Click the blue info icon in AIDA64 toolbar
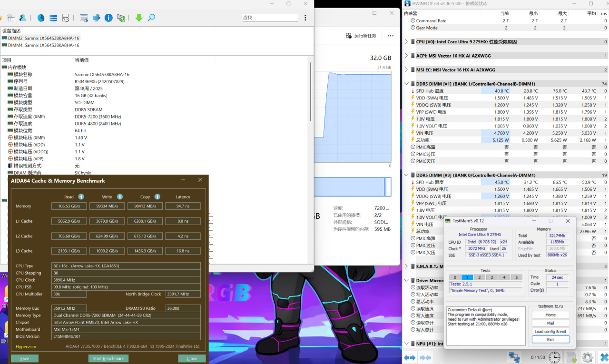The width and height of the screenshot is (609, 364). pos(108,18)
